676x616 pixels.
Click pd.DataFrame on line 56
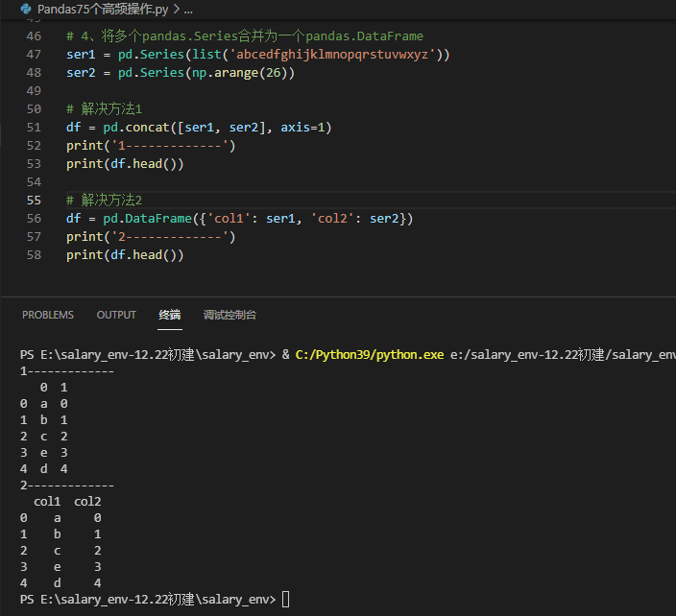[x=148, y=219]
